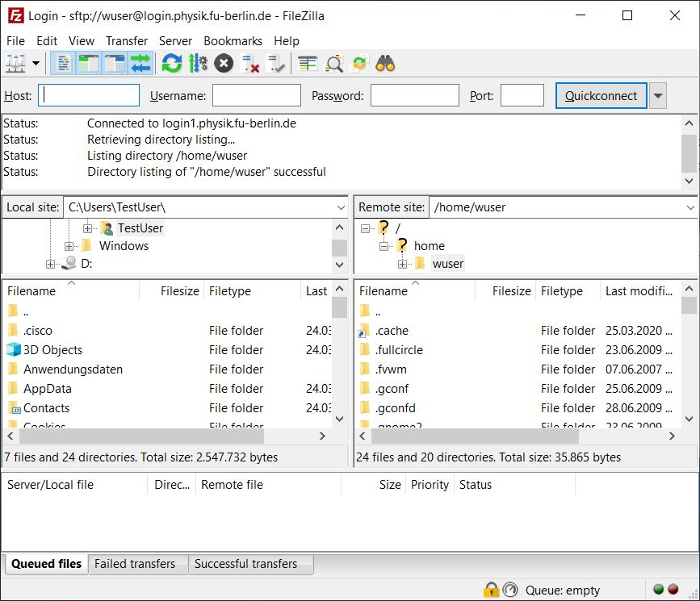
Task: Click the speed limits gauge icon
Action: (509, 590)
